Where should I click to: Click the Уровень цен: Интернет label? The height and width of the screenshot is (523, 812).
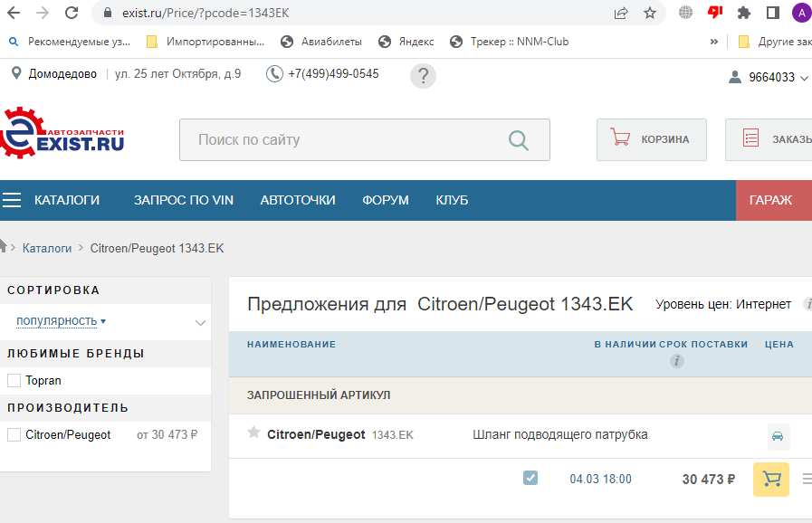tap(723, 304)
